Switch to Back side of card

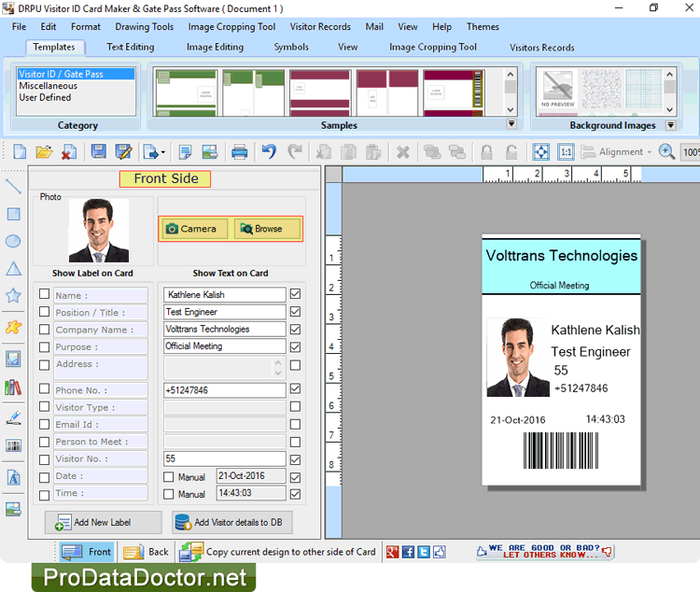[x=147, y=552]
